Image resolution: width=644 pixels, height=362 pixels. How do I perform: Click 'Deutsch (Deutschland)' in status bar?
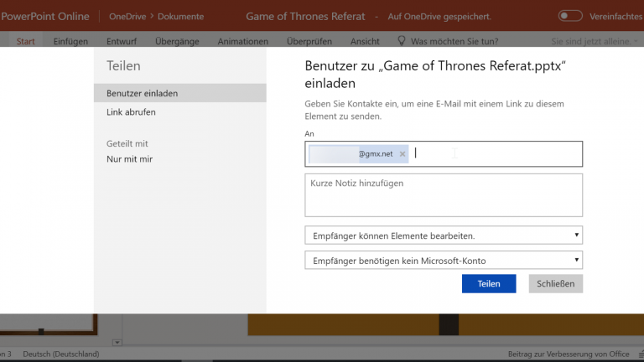tap(61, 354)
